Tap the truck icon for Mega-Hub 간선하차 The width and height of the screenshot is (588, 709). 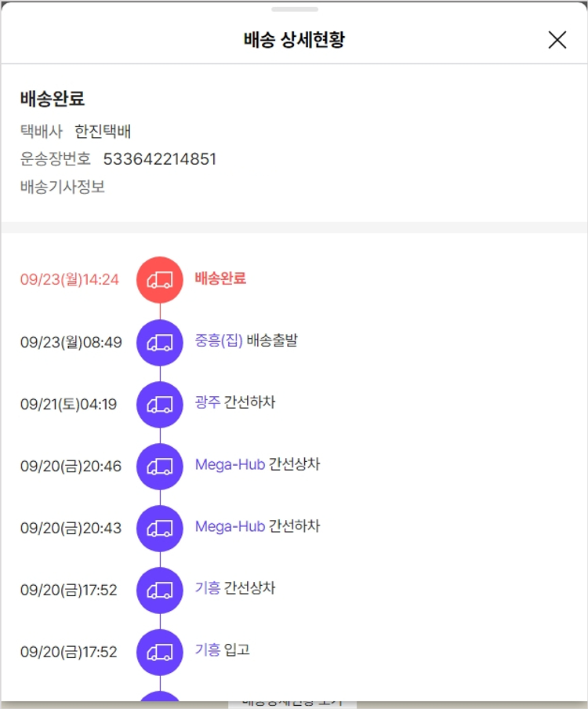tap(160, 528)
